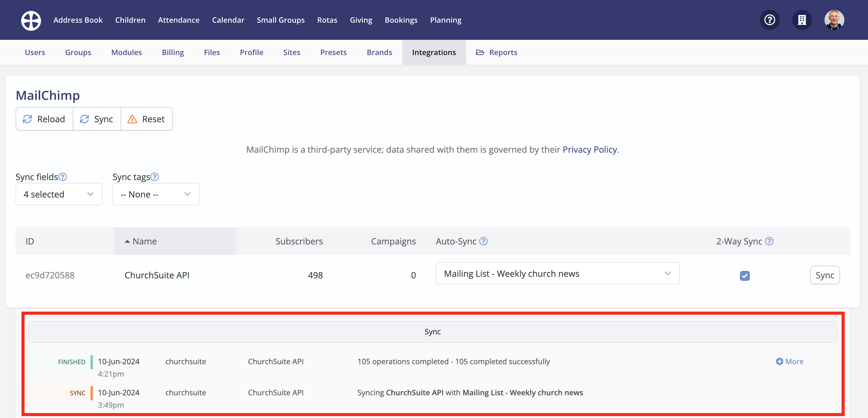
Task: Click the ChurchSuite logo icon
Action: click(31, 20)
